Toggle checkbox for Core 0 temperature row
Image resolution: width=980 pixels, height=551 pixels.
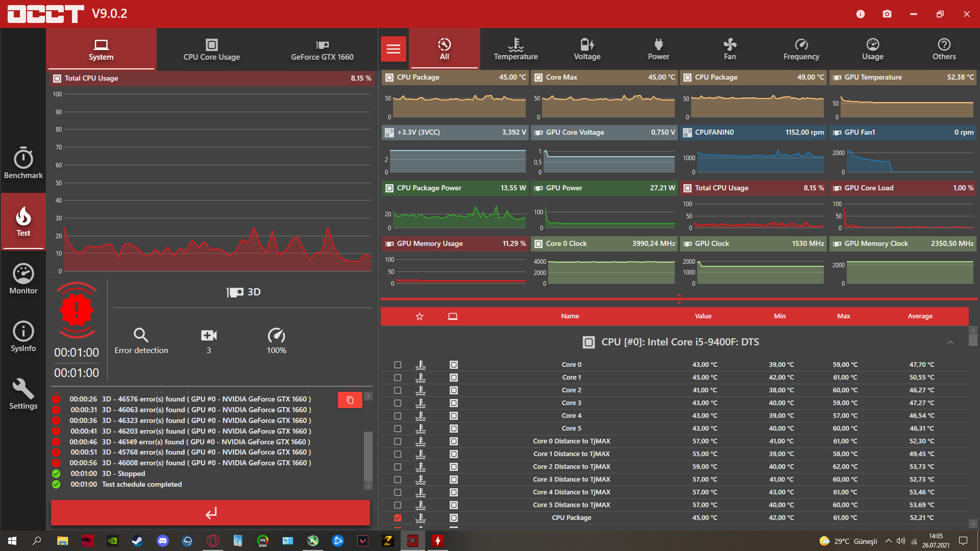[396, 364]
